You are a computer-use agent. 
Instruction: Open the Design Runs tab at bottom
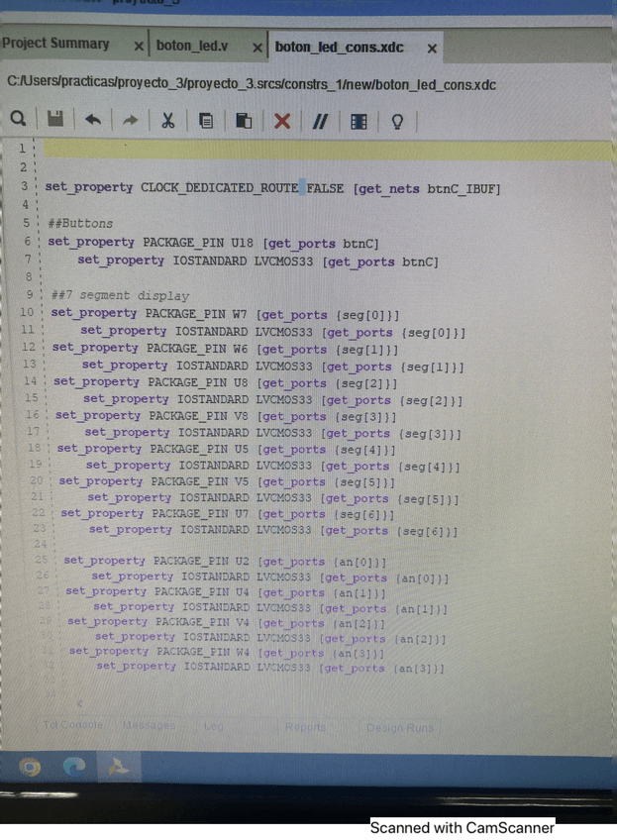[398, 727]
